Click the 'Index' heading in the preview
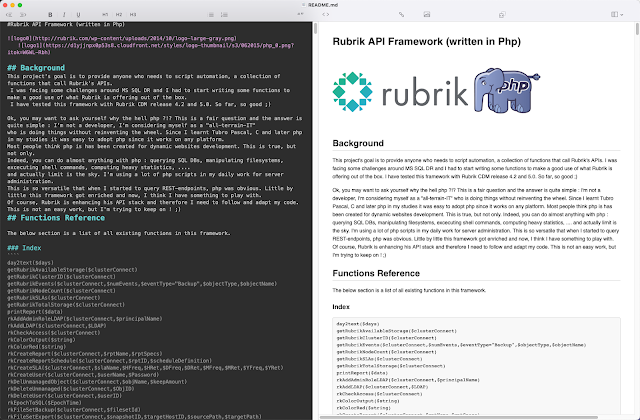 click(341, 307)
